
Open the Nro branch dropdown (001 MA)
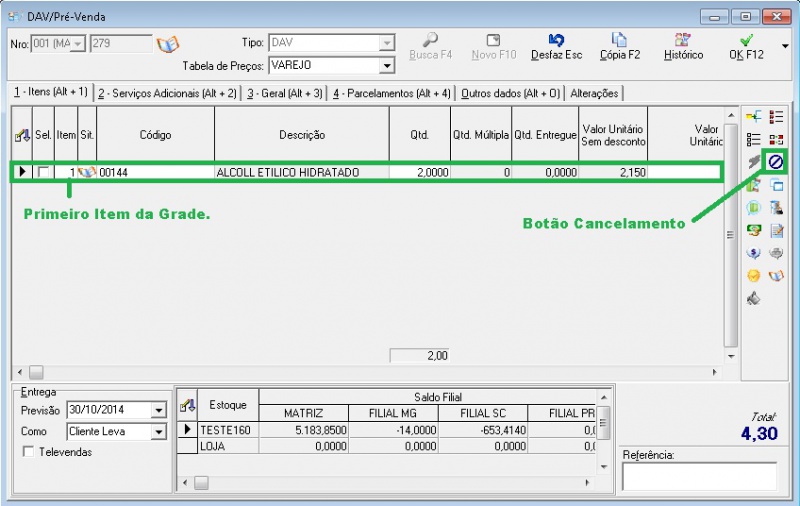(x=78, y=44)
